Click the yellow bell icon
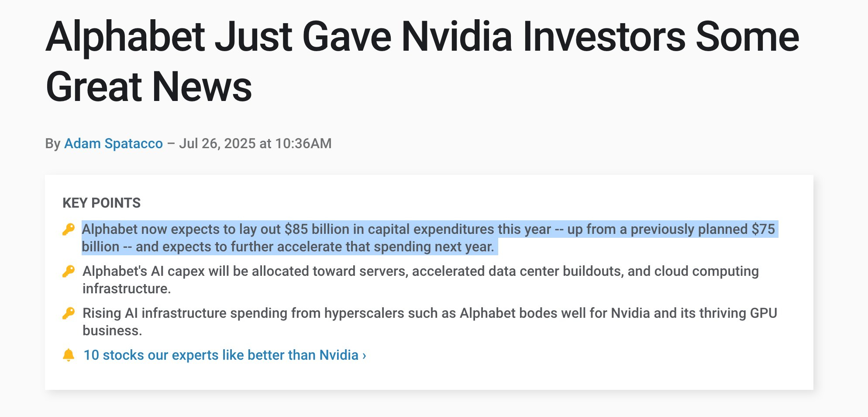The width and height of the screenshot is (868, 417). 69,355
